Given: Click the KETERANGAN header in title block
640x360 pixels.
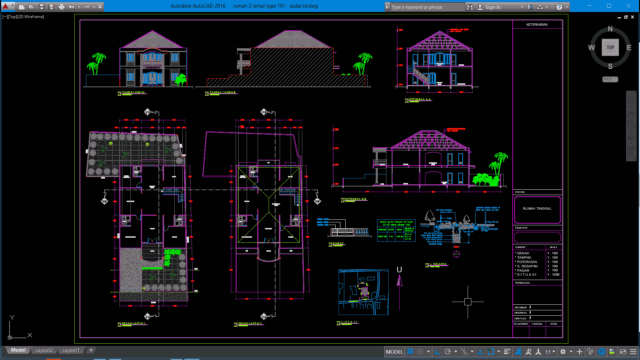Looking at the screenshot, I should pyautogui.click(x=537, y=24).
